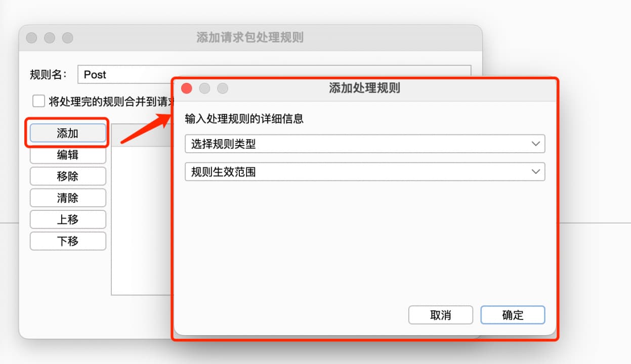Image resolution: width=631 pixels, height=364 pixels.
Task: Open the 选择规则类型 dropdown
Action: (x=365, y=144)
